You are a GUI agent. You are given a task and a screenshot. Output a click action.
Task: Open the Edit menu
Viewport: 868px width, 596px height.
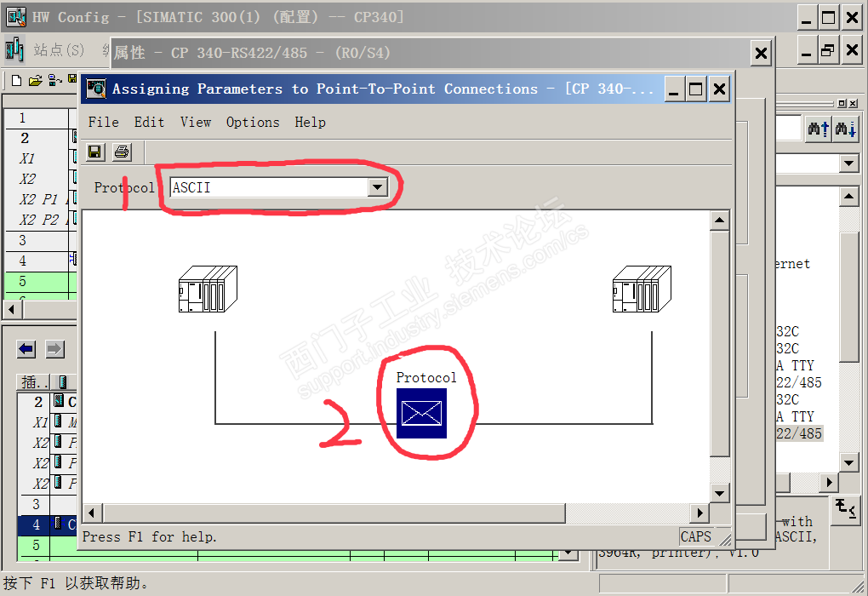150,122
